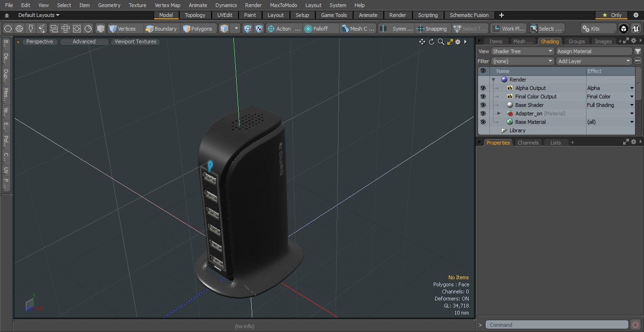Click the cross-shaped box toolbar icon
The height and width of the screenshot is (332, 644).
66,29
